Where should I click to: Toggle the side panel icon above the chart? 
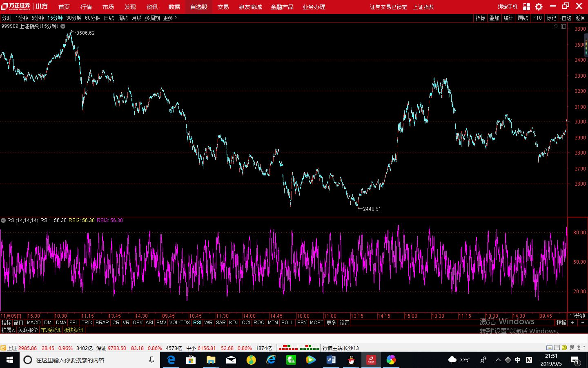click(563, 26)
